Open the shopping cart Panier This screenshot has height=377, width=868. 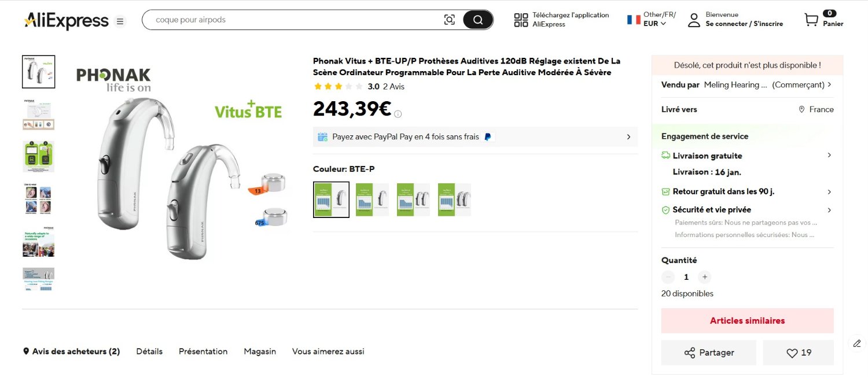point(823,20)
